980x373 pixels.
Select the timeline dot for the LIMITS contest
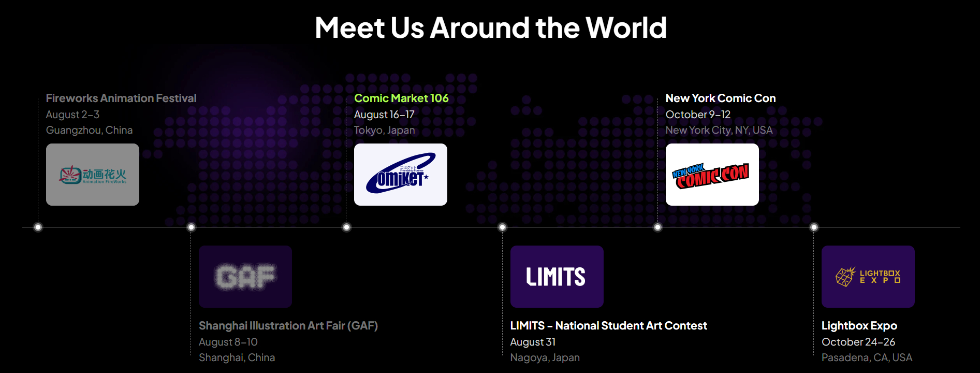click(502, 227)
